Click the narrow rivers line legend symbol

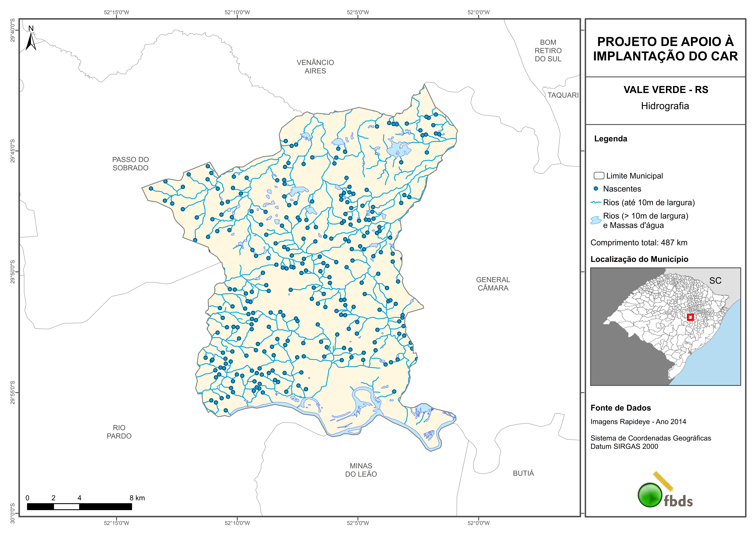[596, 202]
